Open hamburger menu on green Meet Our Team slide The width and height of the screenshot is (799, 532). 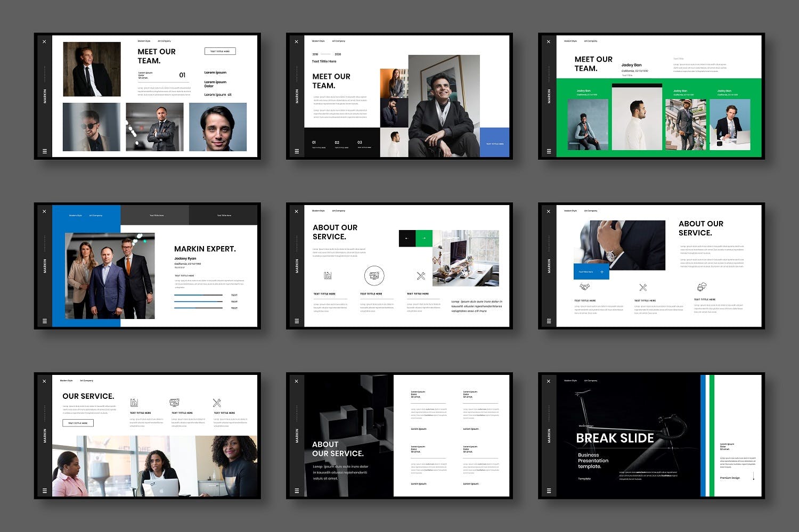pos(549,151)
